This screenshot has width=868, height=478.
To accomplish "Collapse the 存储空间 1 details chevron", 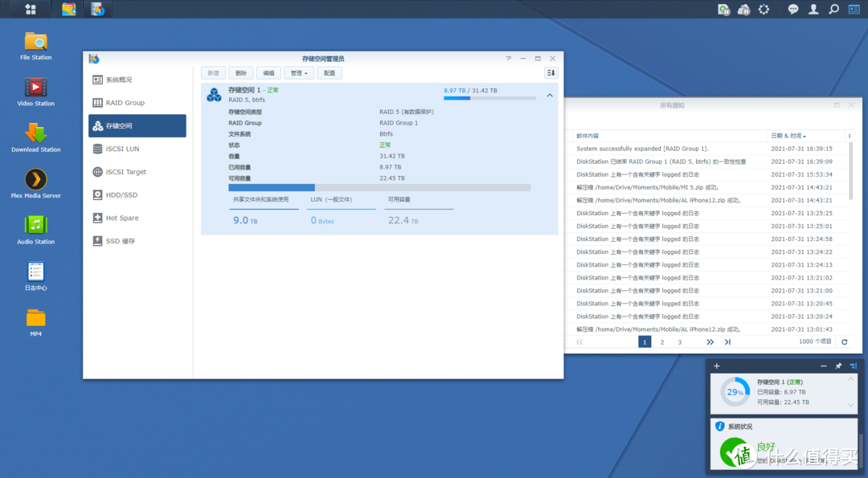I will pyautogui.click(x=550, y=95).
